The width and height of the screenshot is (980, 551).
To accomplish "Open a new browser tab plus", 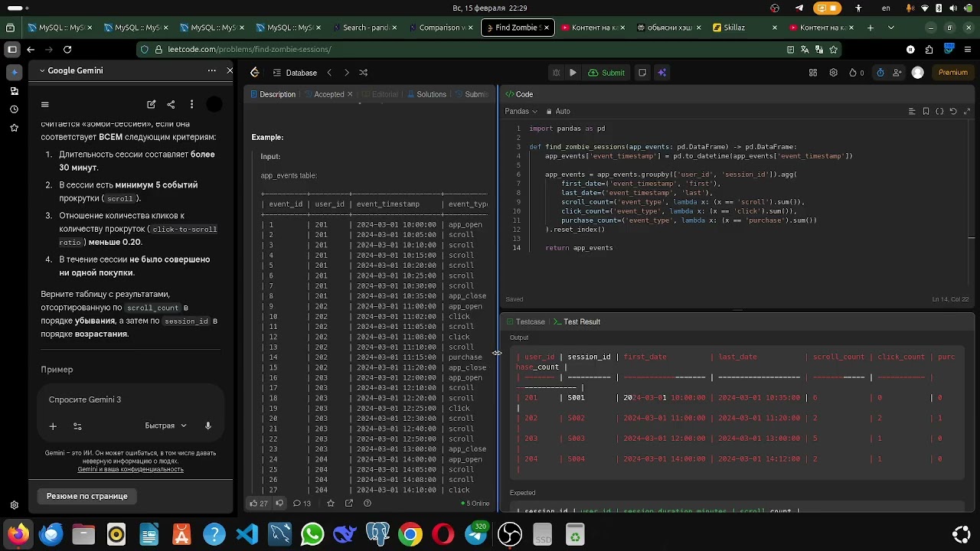I will click(870, 28).
